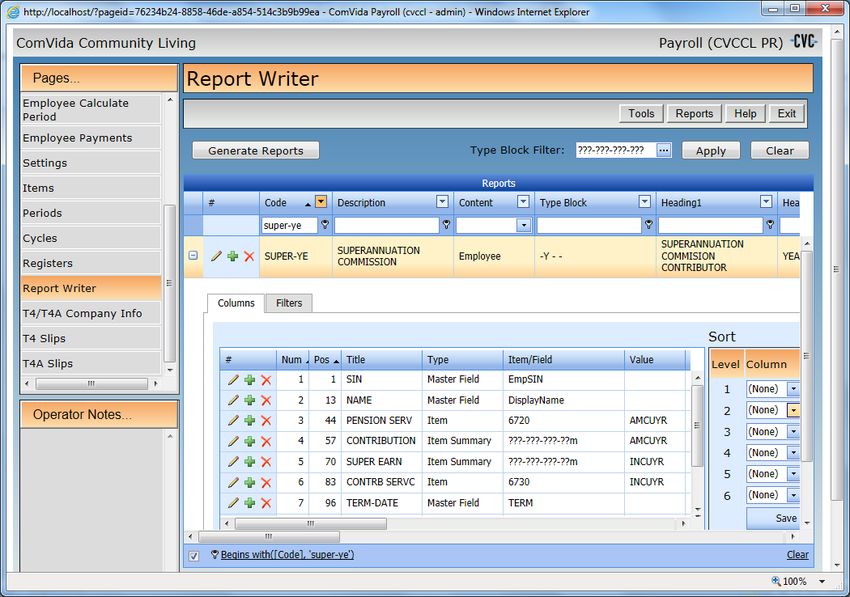Uncheck the active filter checkbox at grid bottom
Screen dimensions: 850x597
(194, 555)
